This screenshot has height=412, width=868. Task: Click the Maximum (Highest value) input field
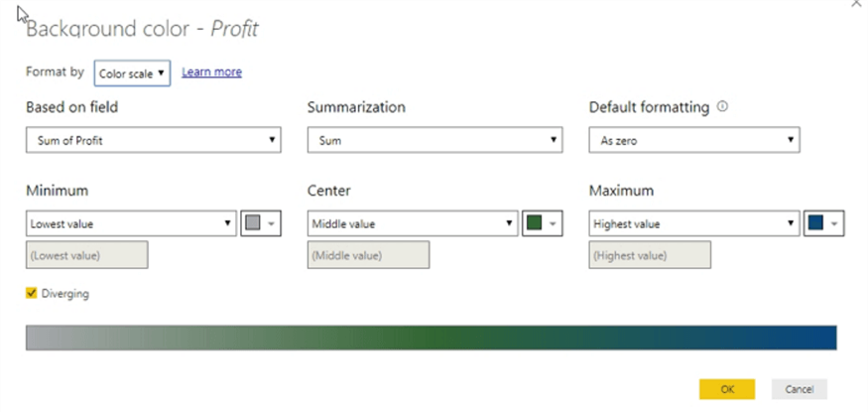650,255
